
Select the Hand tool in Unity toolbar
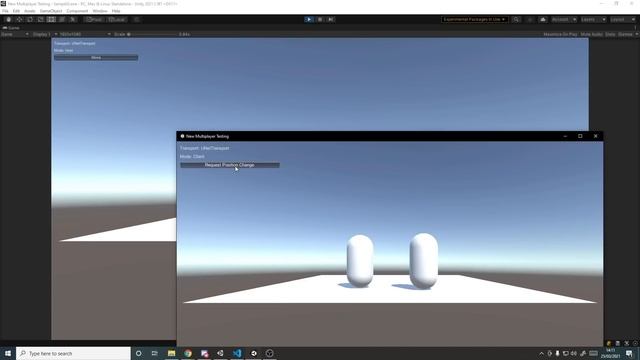tap(9, 20)
